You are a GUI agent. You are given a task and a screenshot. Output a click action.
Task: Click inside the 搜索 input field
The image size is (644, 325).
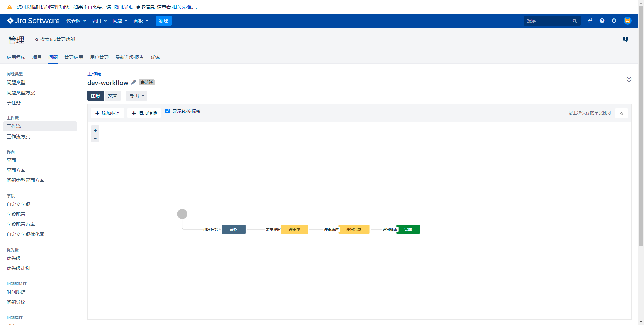547,21
